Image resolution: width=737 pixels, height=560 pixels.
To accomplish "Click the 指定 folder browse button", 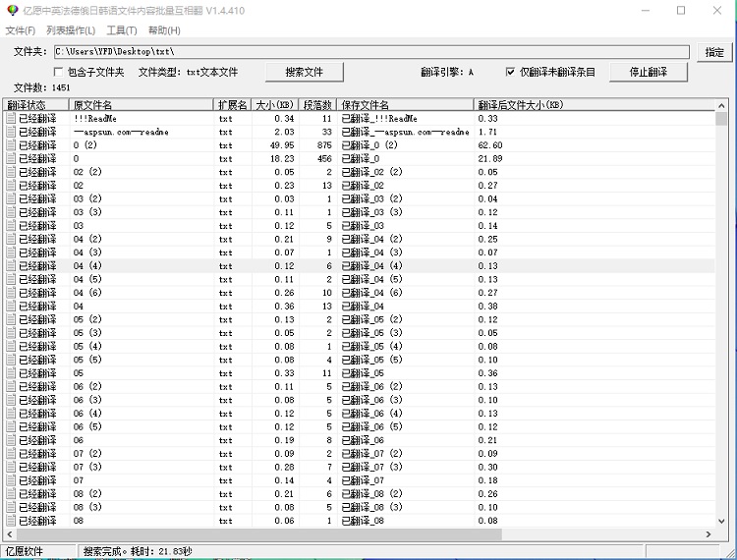I will pyautogui.click(x=713, y=51).
